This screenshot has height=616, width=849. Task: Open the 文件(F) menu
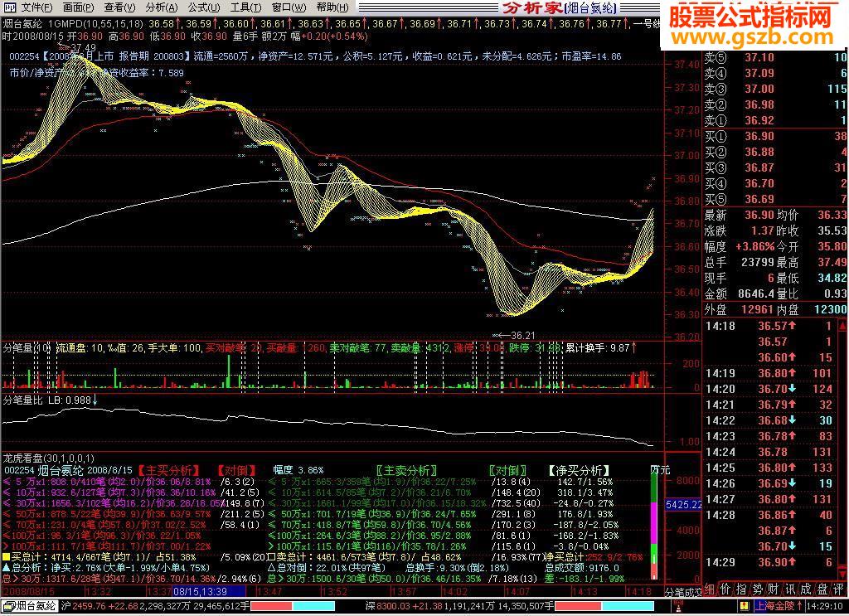pyautogui.click(x=36, y=7)
